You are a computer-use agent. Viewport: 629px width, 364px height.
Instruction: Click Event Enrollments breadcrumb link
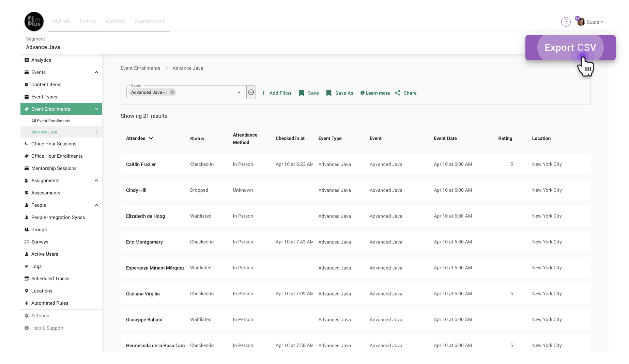(140, 68)
